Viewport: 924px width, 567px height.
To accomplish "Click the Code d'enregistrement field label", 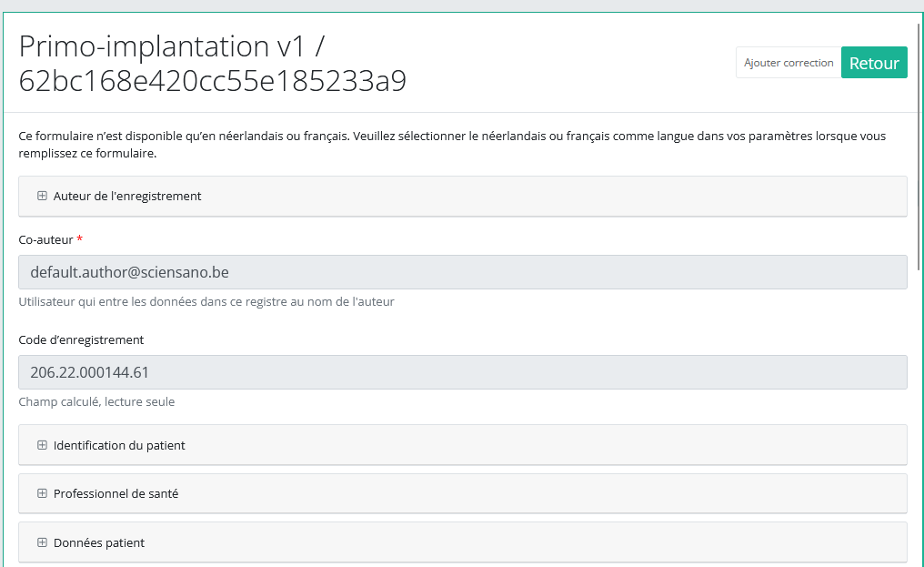I will click(x=81, y=339).
